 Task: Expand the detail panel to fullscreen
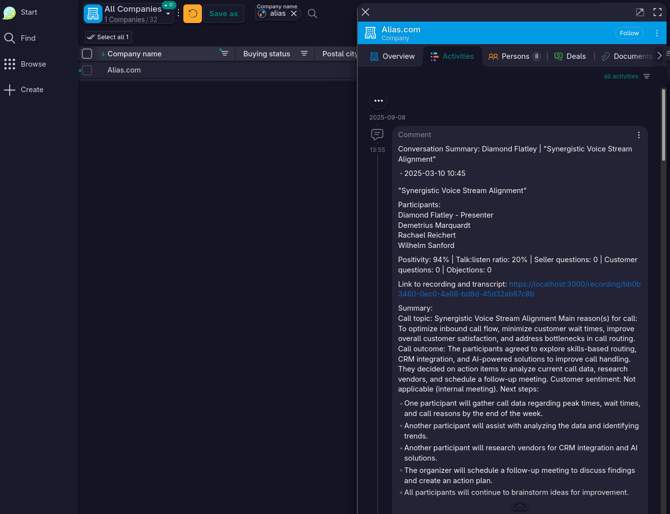(657, 12)
